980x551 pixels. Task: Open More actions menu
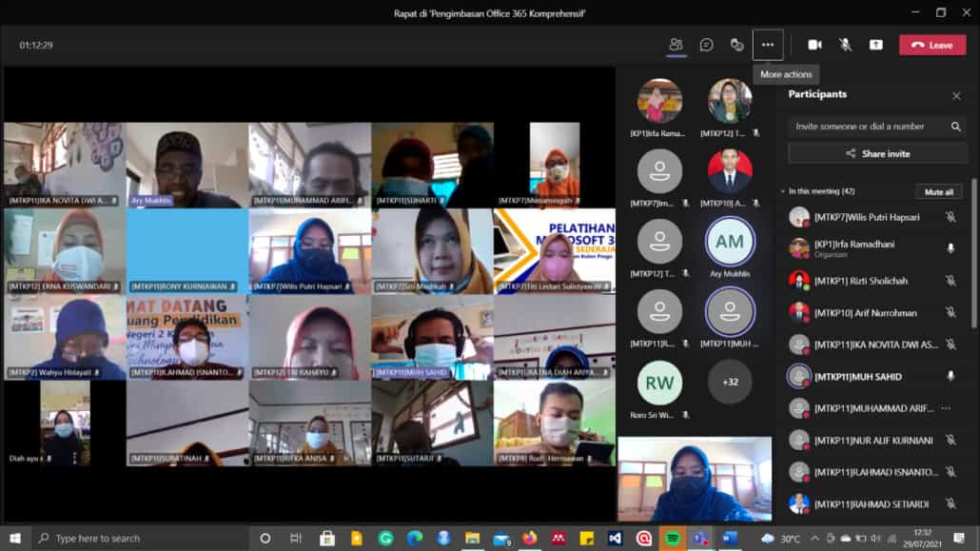pos(768,45)
